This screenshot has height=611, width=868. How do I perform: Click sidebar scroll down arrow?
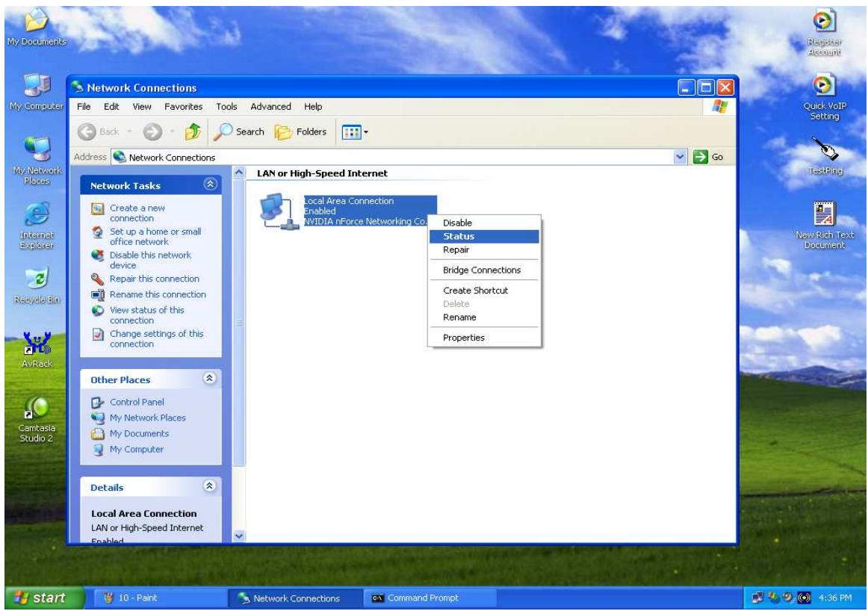(238, 536)
